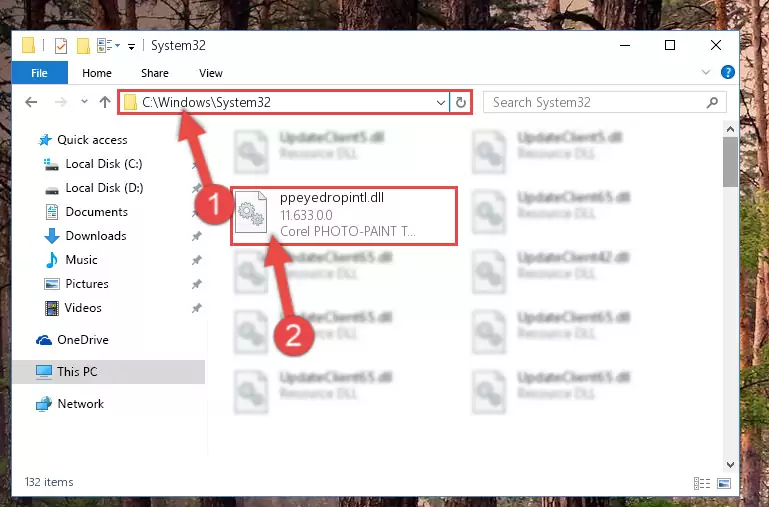Click the address bar path C:\Windows\System32
The height and width of the screenshot is (507, 769).
206,102
